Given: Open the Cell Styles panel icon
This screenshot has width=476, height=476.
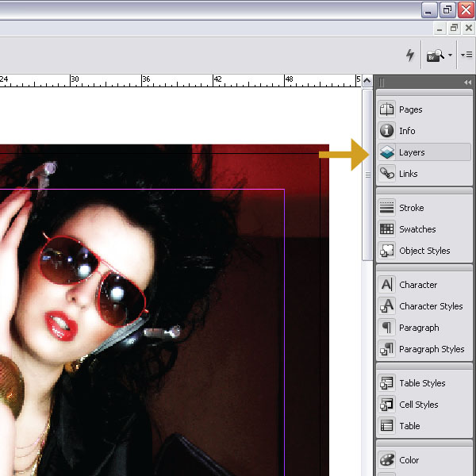Looking at the screenshot, I should click(x=387, y=405).
